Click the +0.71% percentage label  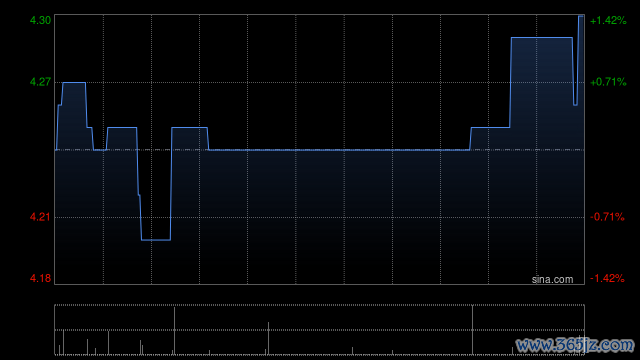coord(608,82)
